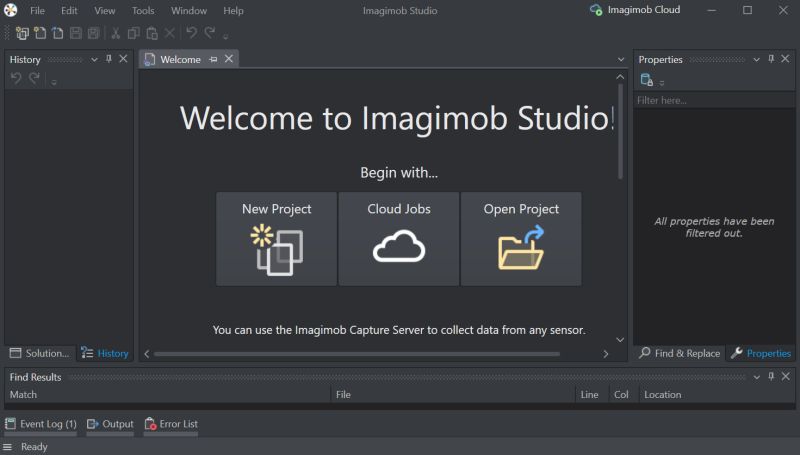This screenshot has height=455, width=800.
Task: Click the Save All toolbar icon
Action: click(x=93, y=33)
